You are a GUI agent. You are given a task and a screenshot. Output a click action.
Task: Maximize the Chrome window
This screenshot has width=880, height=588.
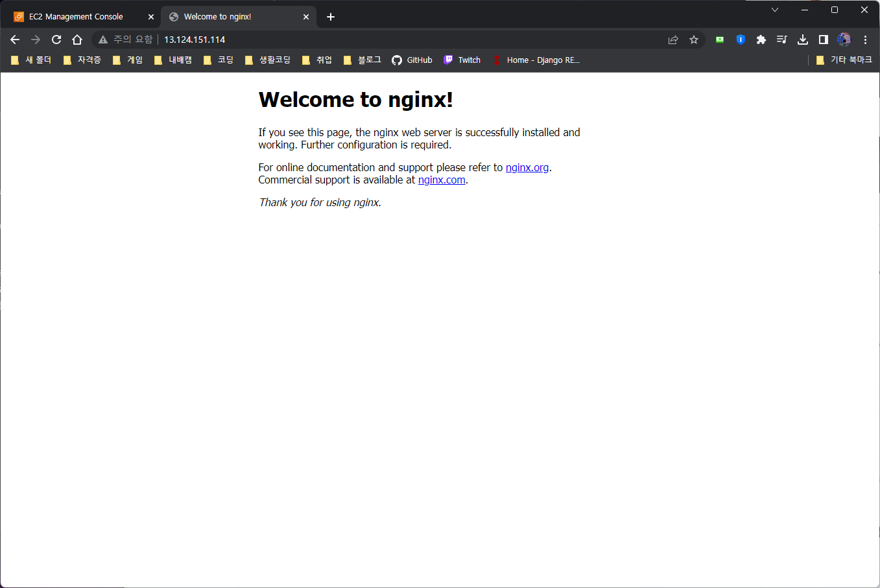pyautogui.click(x=835, y=10)
